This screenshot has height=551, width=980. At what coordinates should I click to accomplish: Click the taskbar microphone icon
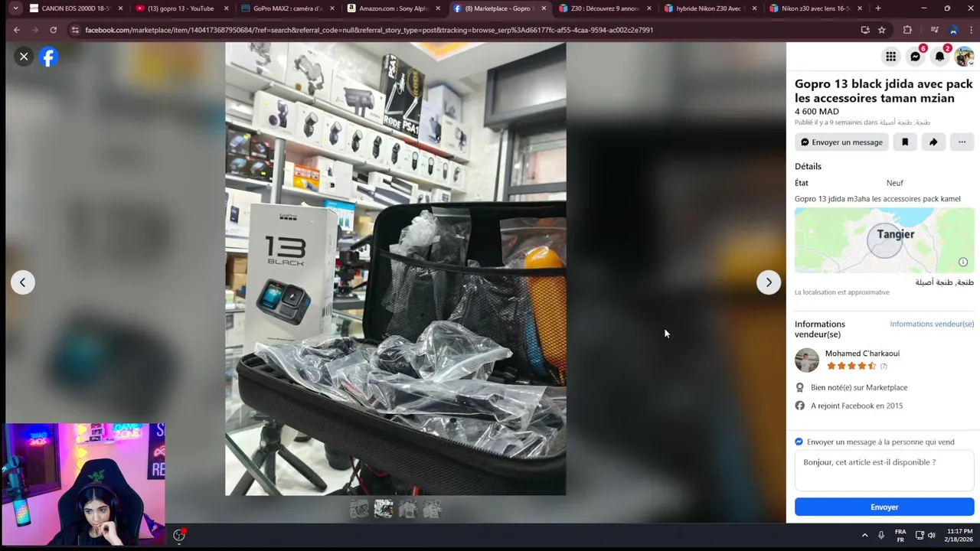pos(881,535)
